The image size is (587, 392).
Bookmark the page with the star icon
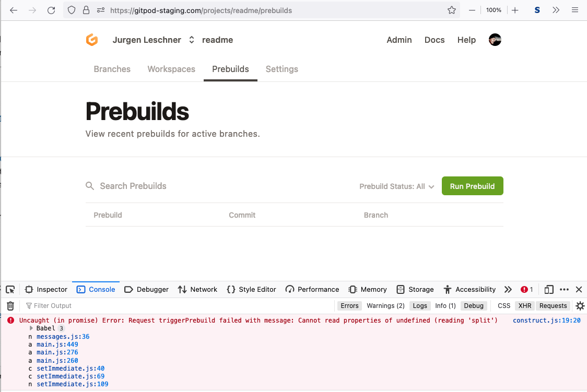(451, 10)
